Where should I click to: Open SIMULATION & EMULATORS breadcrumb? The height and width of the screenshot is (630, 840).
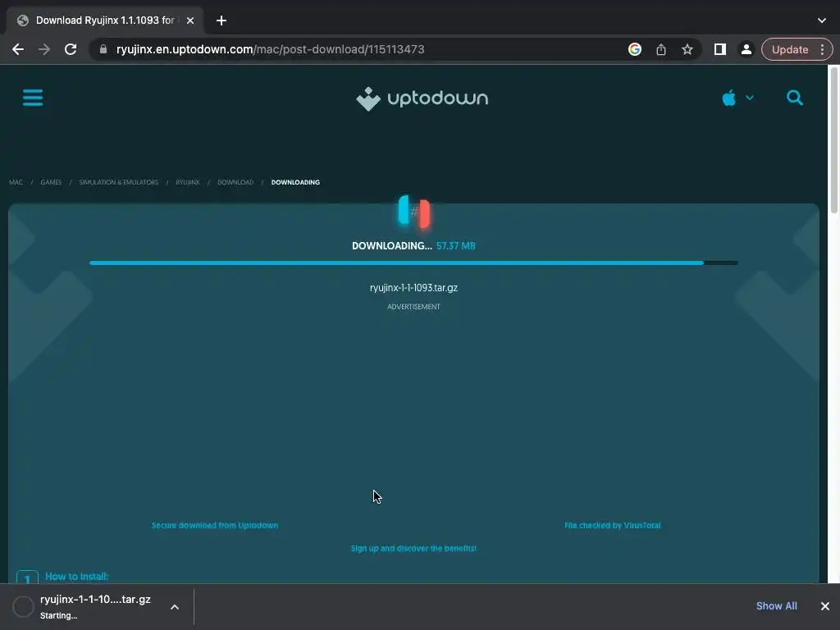(118, 182)
